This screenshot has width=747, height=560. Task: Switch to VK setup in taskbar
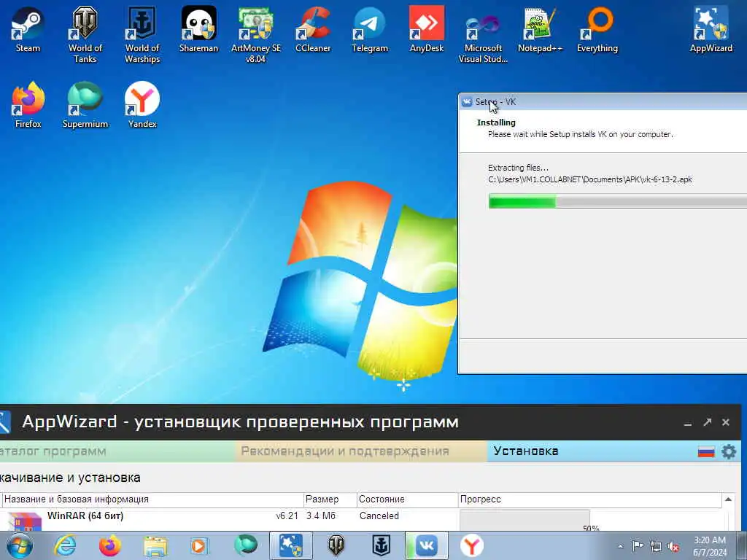(426, 545)
